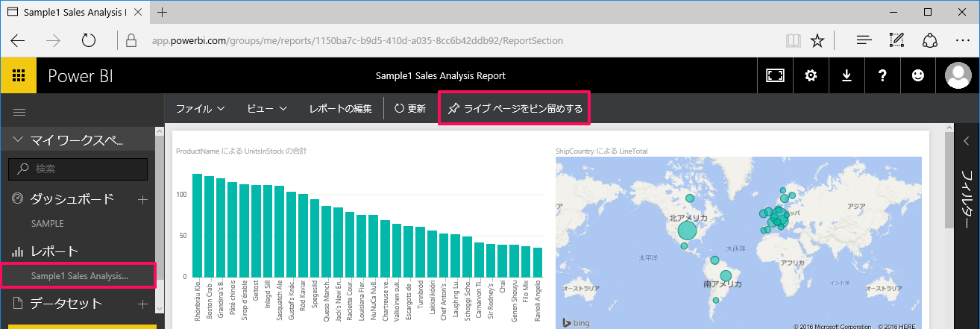Open the settings gear icon

pyautogui.click(x=811, y=75)
